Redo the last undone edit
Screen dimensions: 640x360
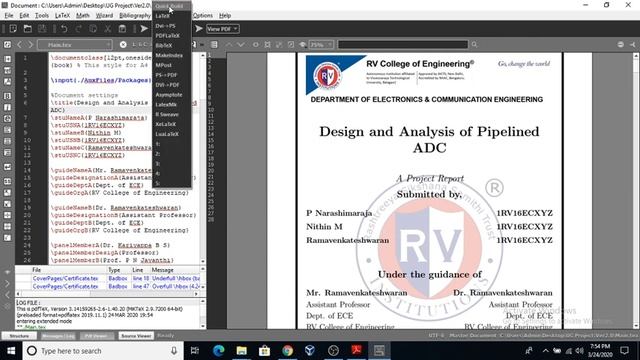pyautogui.click(x=78, y=29)
